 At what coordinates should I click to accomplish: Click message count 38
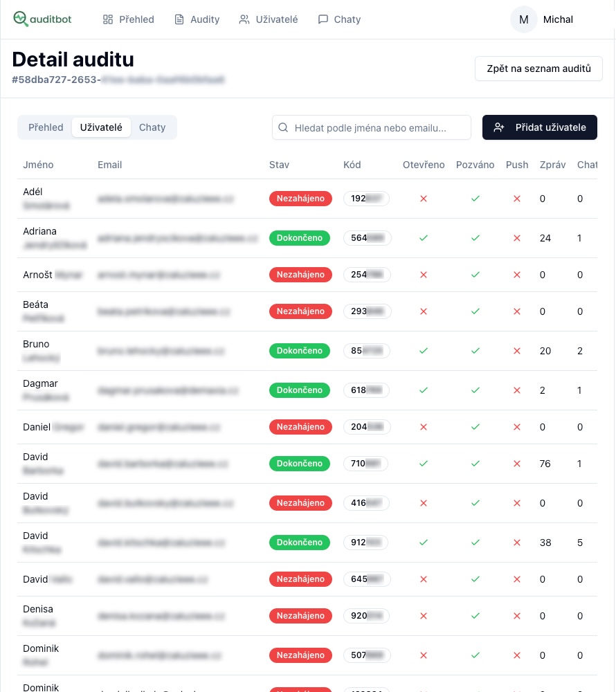click(545, 543)
